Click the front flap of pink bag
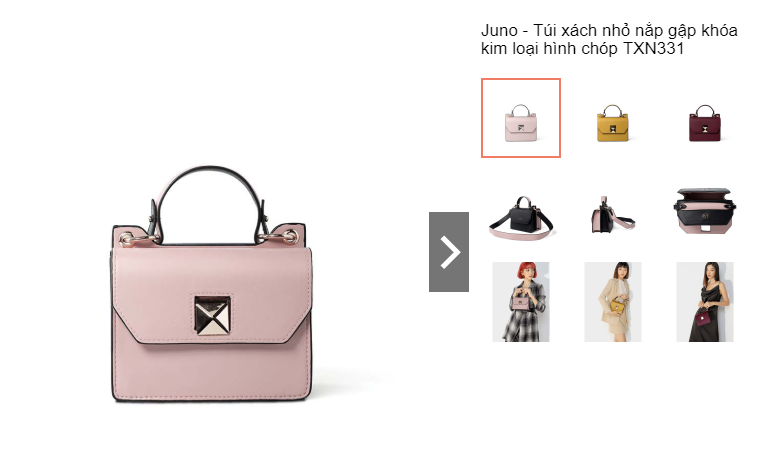 pos(212,295)
